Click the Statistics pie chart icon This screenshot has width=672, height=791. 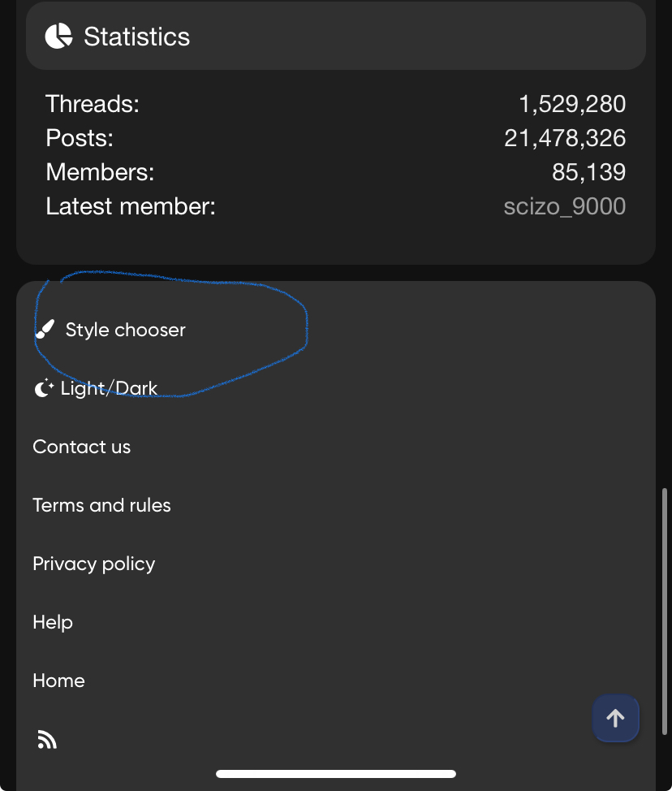pos(58,37)
